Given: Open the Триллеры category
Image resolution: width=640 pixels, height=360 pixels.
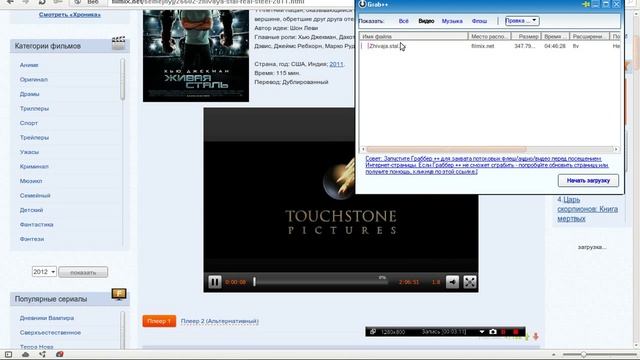Looking at the screenshot, I should pyautogui.click(x=34, y=109).
